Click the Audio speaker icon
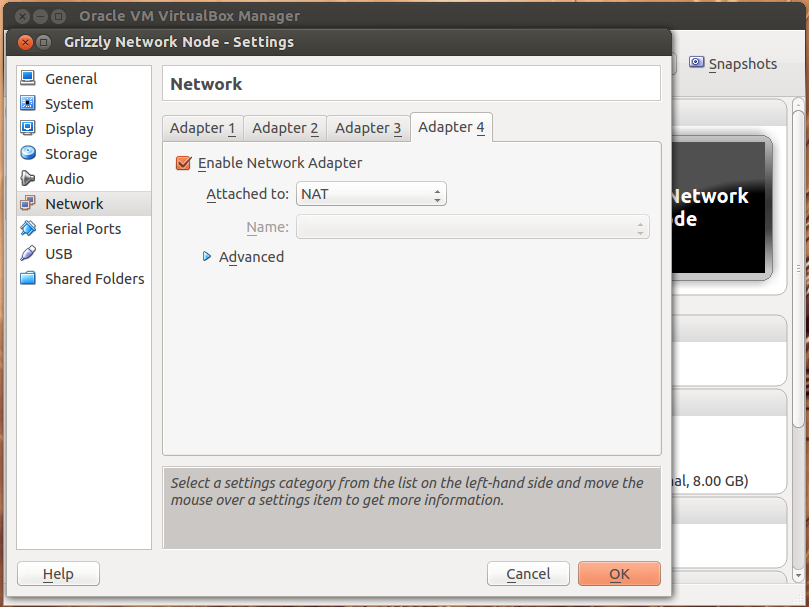The height and width of the screenshot is (607, 809). point(28,178)
